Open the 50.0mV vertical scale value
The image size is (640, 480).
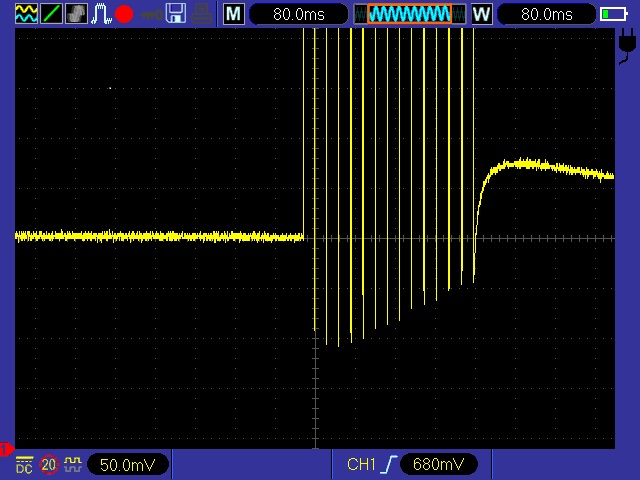(x=128, y=464)
